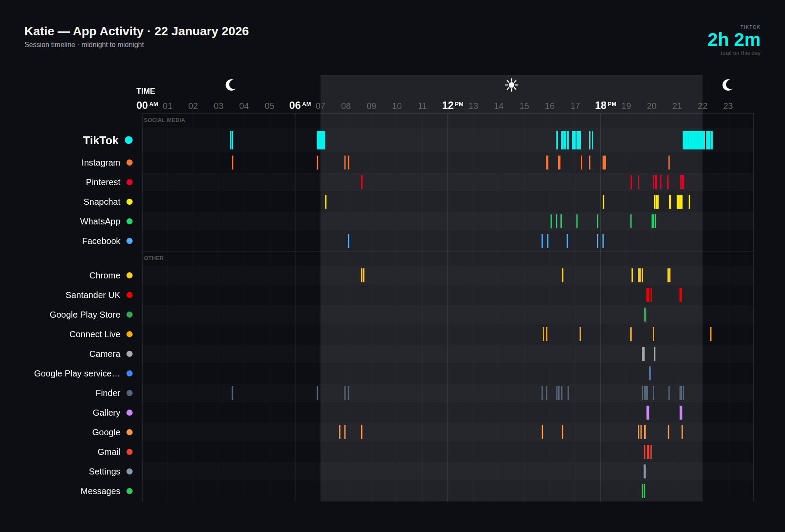Select the Settings row label

[105, 471]
